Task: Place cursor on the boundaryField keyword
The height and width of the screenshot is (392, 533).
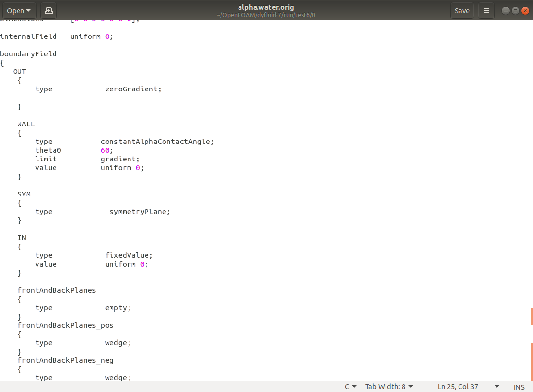Action: [28, 54]
